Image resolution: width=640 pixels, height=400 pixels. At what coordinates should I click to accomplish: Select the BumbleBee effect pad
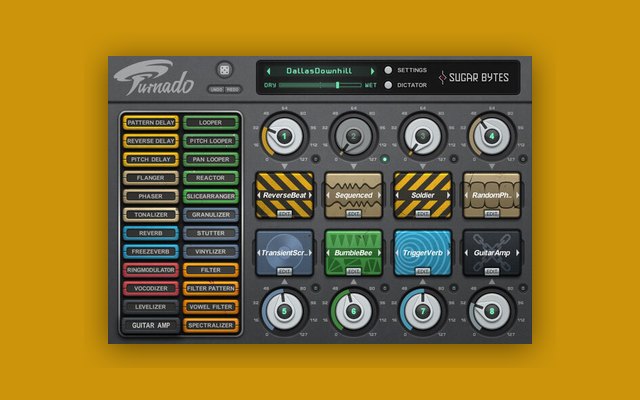(x=353, y=253)
